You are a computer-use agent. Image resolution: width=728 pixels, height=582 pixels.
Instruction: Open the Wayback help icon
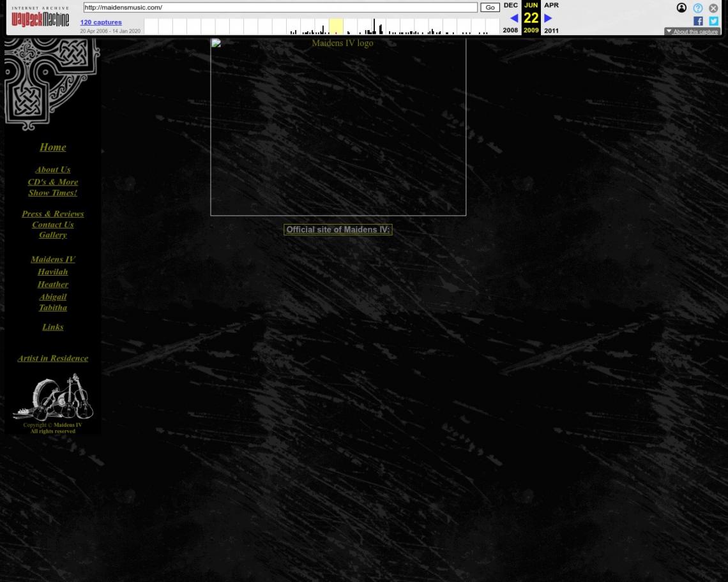(697, 8)
